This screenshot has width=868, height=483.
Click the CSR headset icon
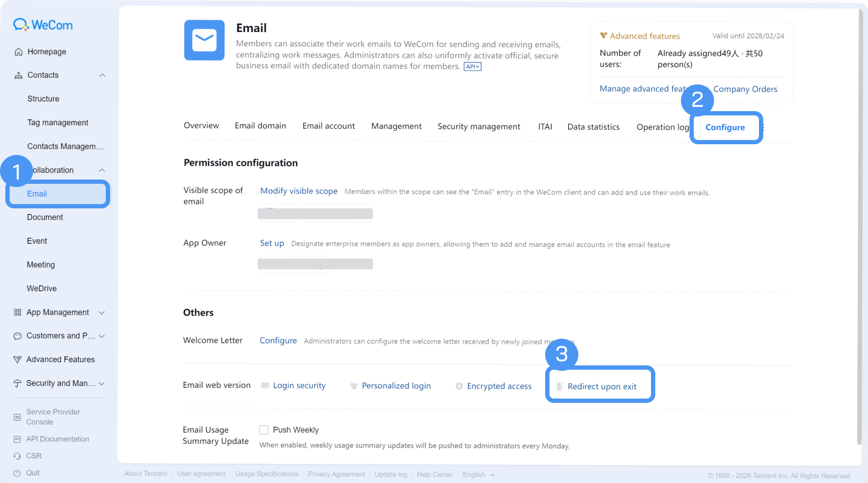point(17,456)
